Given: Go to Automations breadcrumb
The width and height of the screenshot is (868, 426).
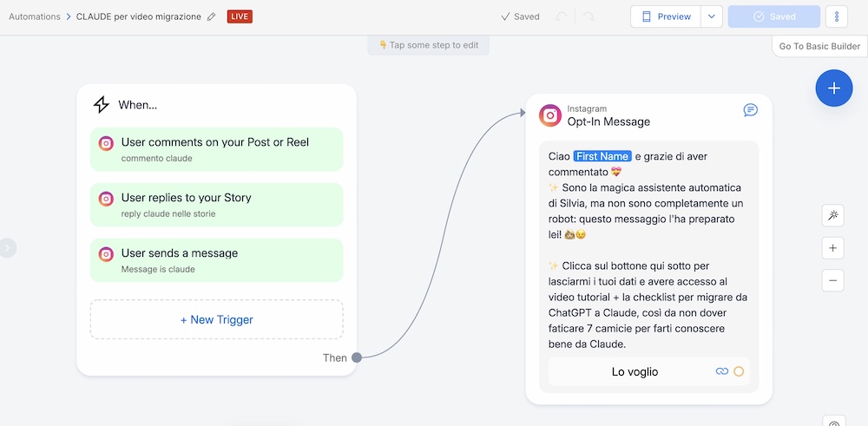Looking at the screenshot, I should click(35, 16).
